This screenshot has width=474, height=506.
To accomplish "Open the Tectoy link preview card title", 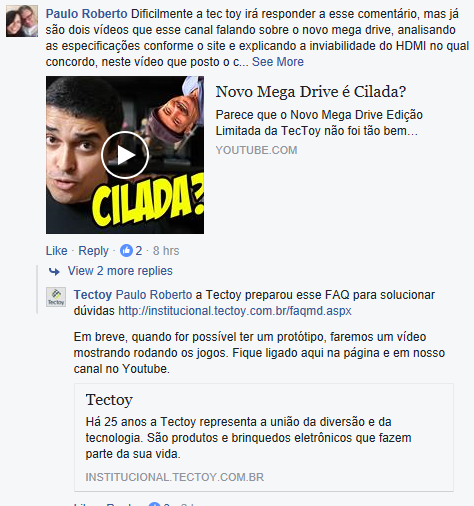I will pos(109,400).
